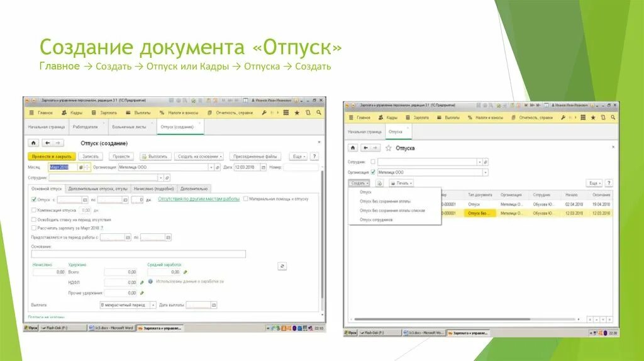The height and width of the screenshot is (361, 644).
Task: Open functions grid icon in left window toolbar
Action: [286, 113]
